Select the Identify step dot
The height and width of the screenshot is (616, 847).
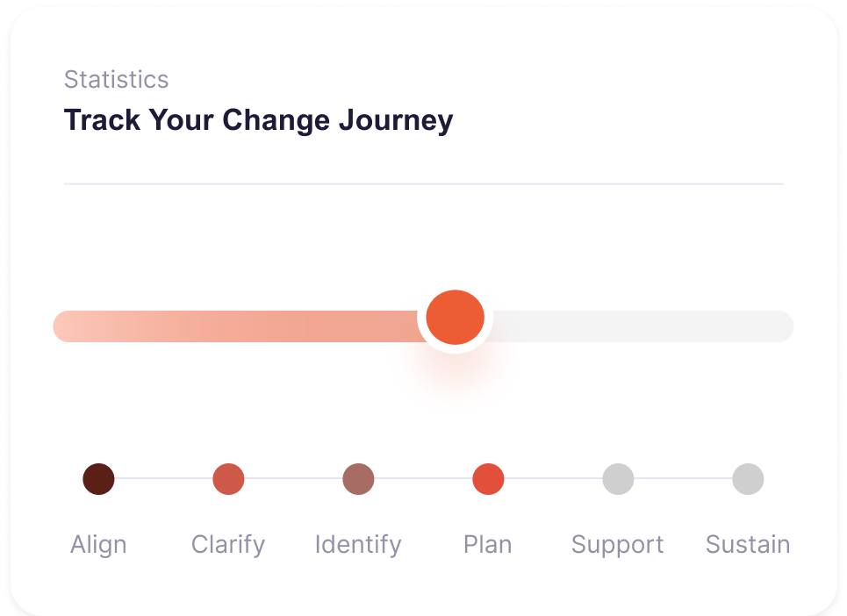(358, 479)
